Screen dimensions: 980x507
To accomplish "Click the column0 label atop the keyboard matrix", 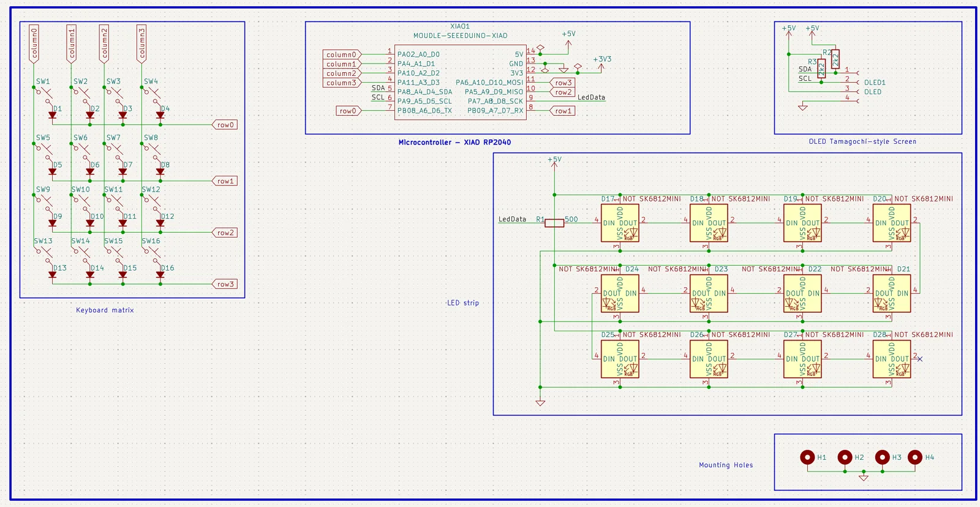I will click(34, 43).
